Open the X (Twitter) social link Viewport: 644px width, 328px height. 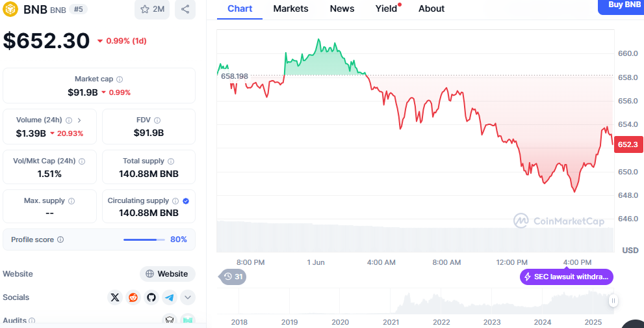pos(115,297)
